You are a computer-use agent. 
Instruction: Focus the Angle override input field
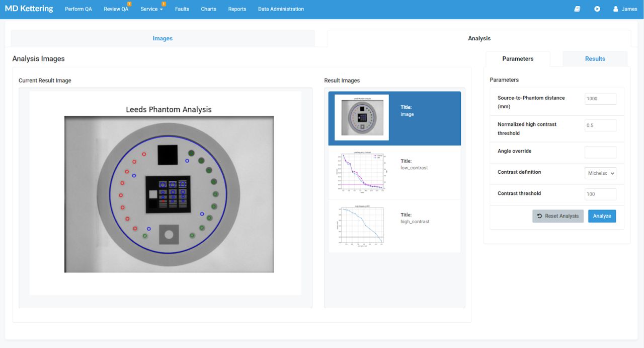pos(600,152)
